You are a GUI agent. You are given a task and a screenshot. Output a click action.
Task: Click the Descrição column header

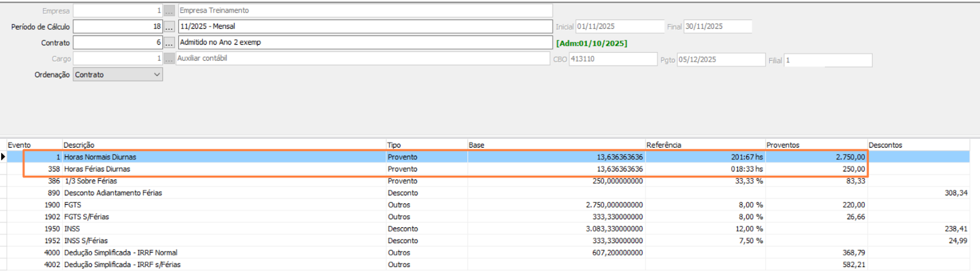(80, 145)
